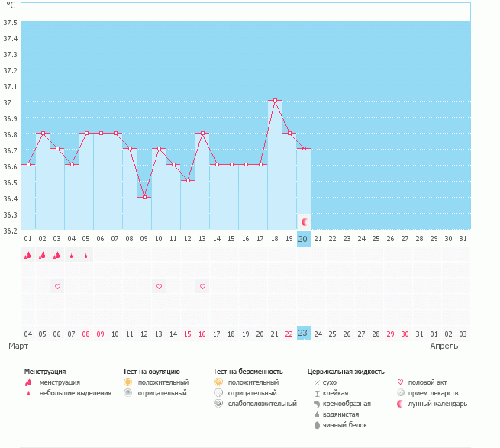Click the lunar calendar legend moon icon
The height and width of the screenshot is (448, 500).
401,404
